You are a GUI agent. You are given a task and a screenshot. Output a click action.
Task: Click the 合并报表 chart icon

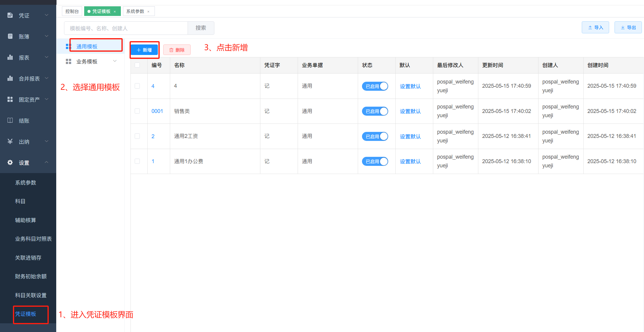[10, 78]
